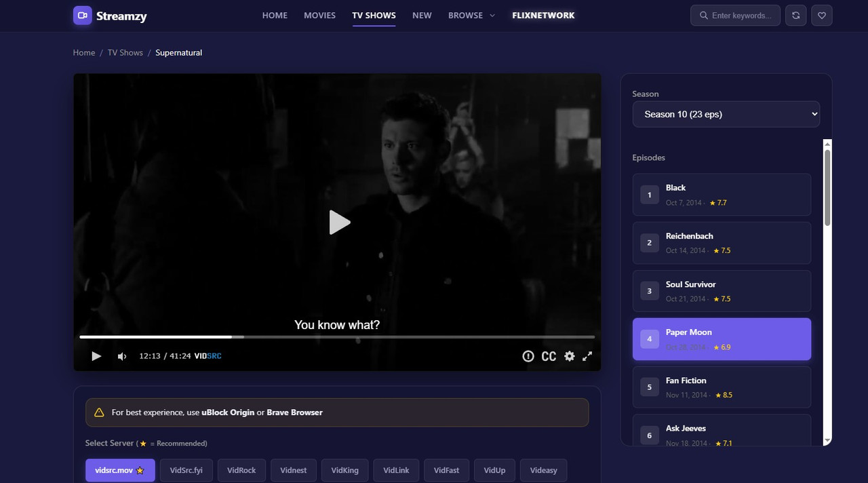Image resolution: width=868 pixels, height=483 pixels.
Task: Open favorites via the heart icon
Action: (822, 15)
